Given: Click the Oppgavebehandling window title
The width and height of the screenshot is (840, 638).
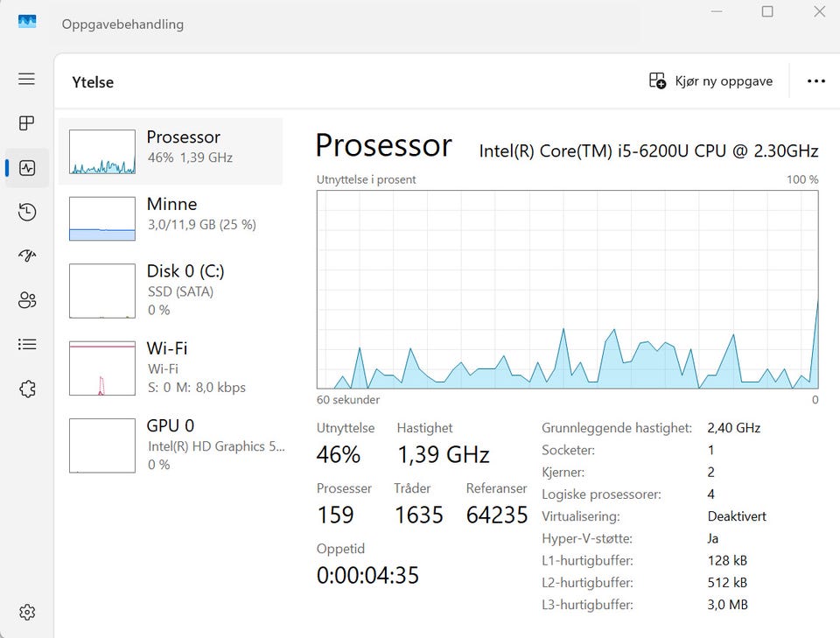Looking at the screenshot, I should 122,25.
